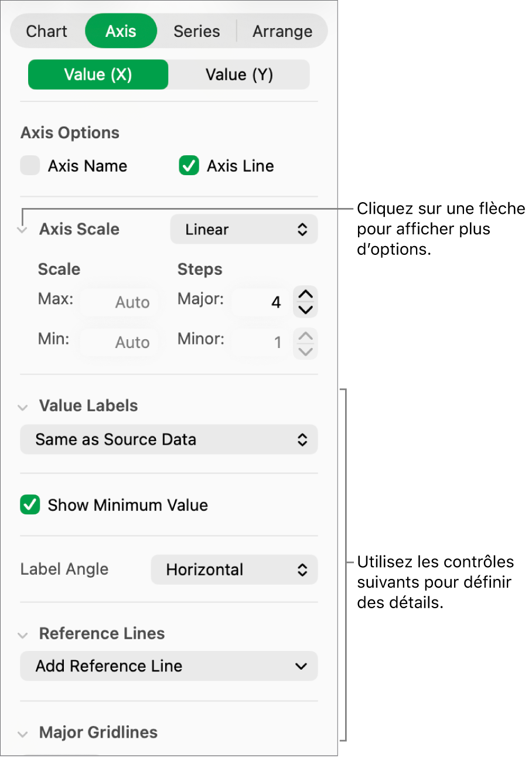Open the Add Reference Line menu

click(169, 666)
